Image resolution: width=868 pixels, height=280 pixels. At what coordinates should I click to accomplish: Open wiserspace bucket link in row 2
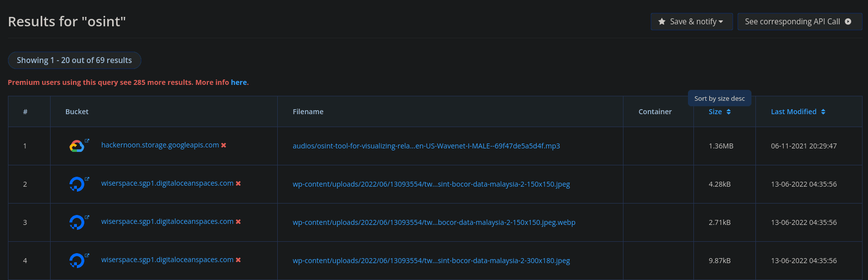coord(167,183)
